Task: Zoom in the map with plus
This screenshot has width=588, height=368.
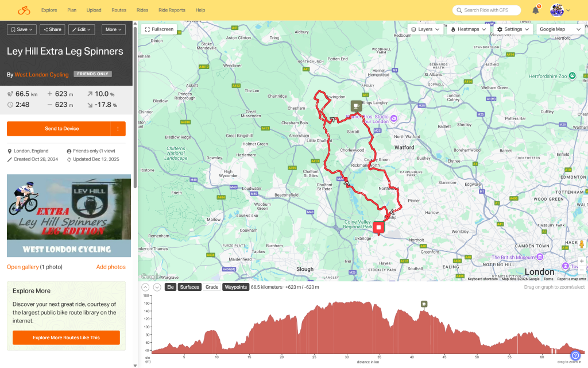Action: tap(582, 260)
